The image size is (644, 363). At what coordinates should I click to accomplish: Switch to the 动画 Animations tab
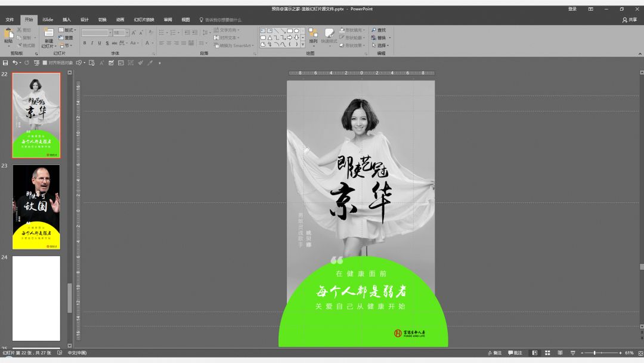click(120, 20)
